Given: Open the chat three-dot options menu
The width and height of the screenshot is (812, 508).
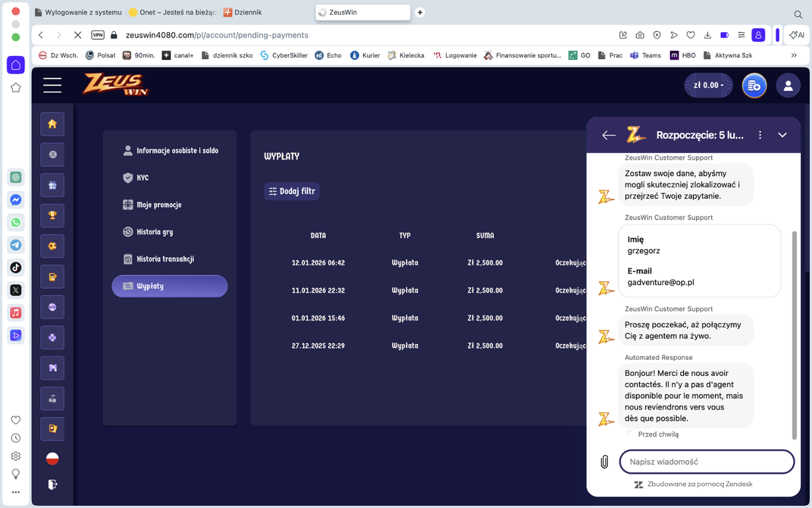Looking at the screenshot, I should point(760,135).
